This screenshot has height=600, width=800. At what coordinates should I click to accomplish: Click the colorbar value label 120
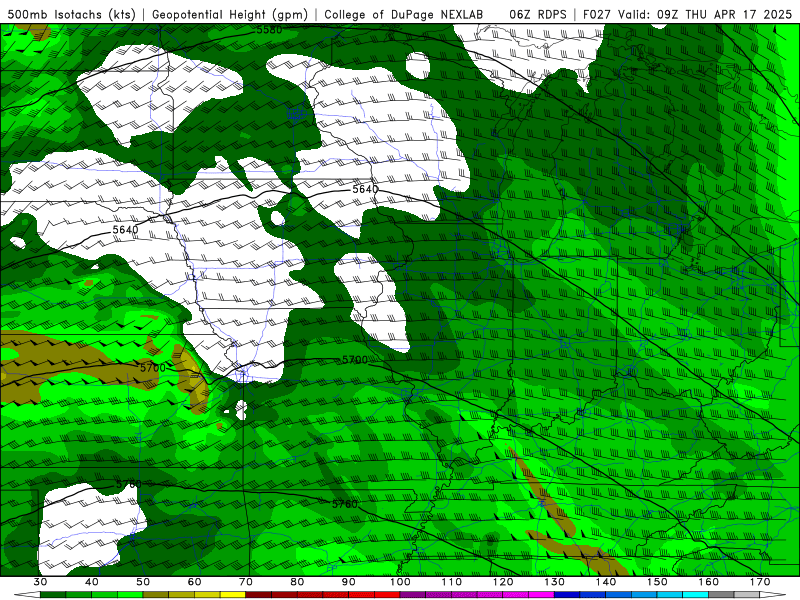pos(503,582)
